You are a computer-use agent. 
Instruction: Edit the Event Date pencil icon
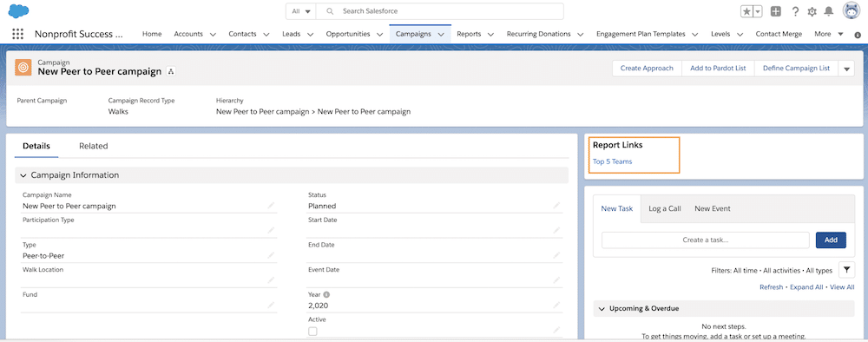pyautogui.click(x=556, y=280)
